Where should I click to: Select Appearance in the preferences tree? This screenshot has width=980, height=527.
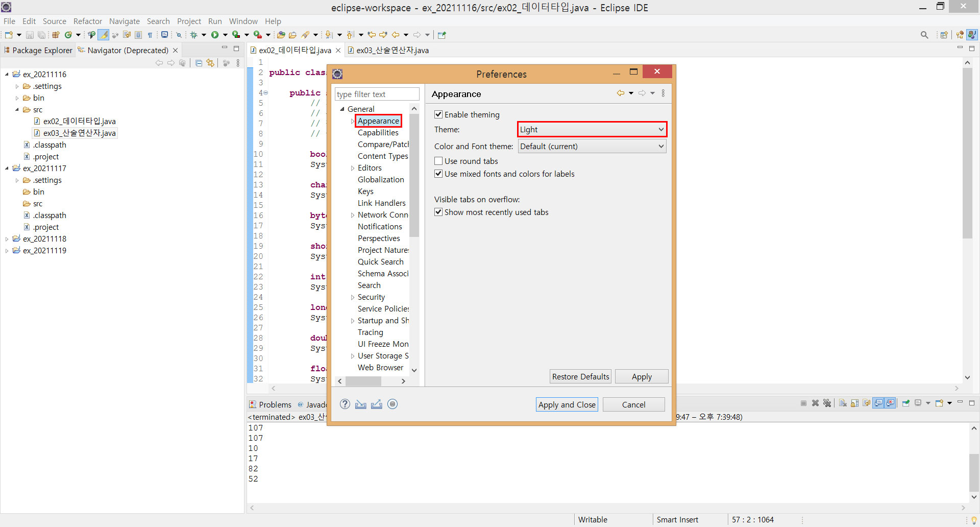click(x=378, y=121)
